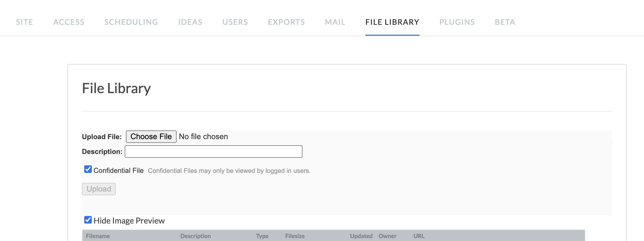Click the Description column header in table

(x=196, y=236)
